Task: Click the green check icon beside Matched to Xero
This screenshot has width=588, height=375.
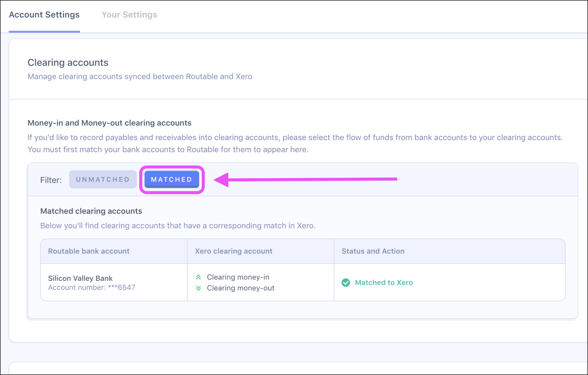Action: coord(345,282)
